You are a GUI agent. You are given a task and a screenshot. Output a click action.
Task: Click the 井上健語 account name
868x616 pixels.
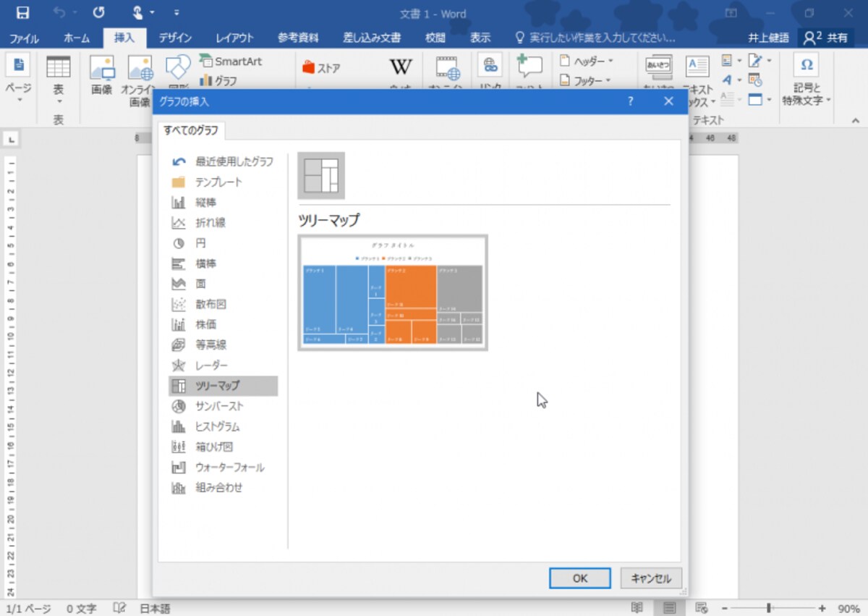pos(770,38)
